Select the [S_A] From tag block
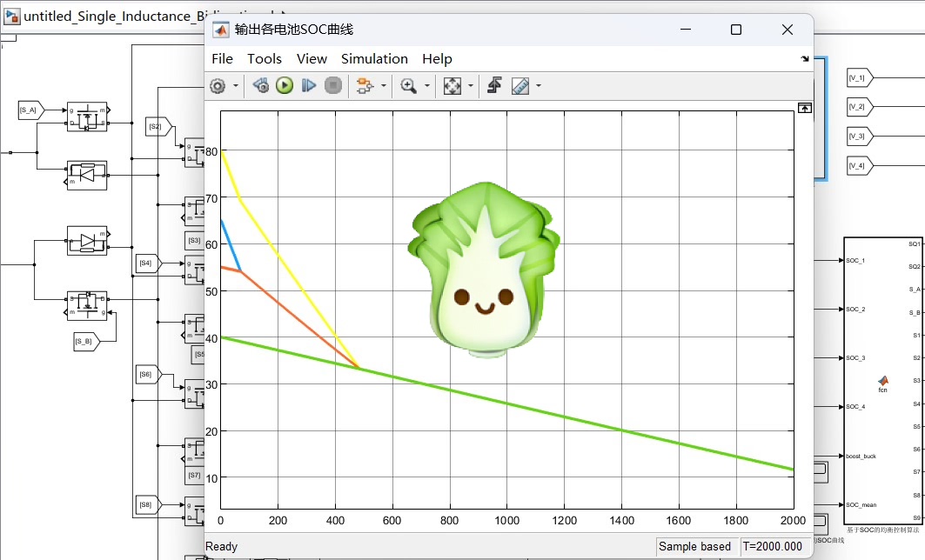The image size is (925, 560). 31,110
